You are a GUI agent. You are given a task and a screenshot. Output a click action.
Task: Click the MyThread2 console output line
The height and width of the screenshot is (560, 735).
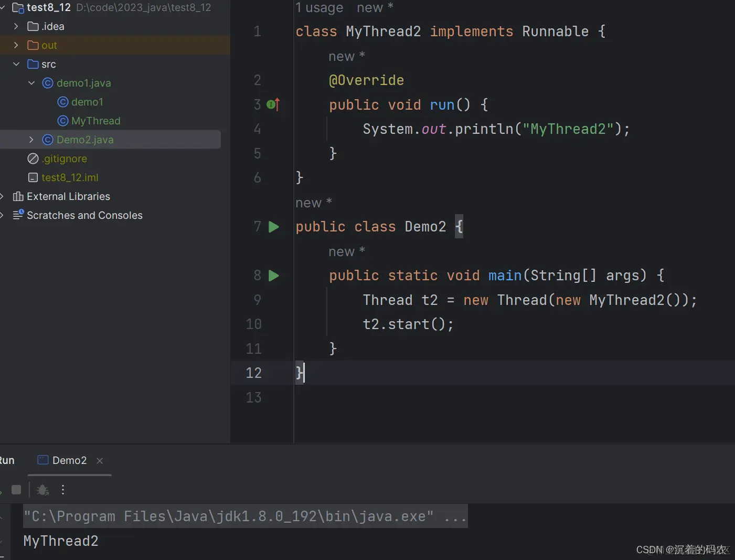pyautogui.click(x=61, y=541)
